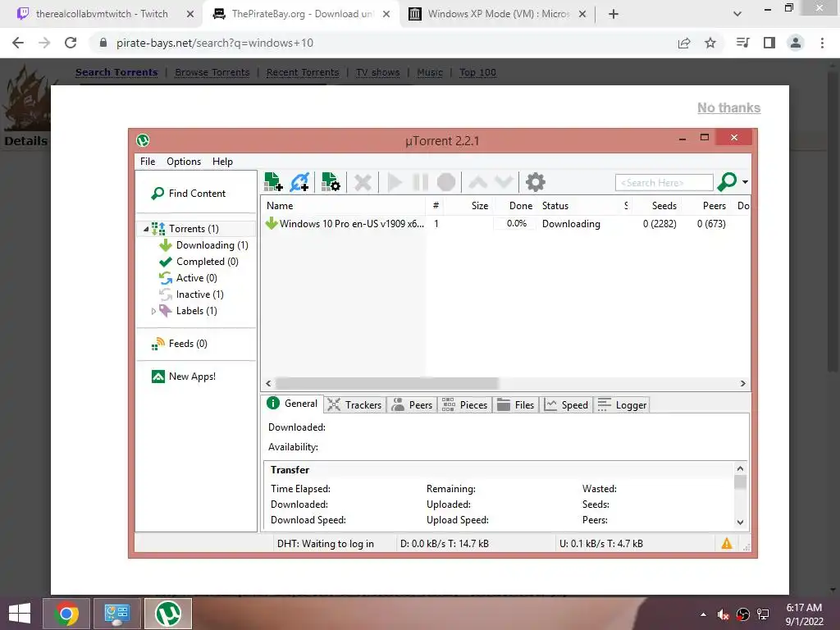Switch to the Trackers tab
This screenshot has height=630, width=840.
pyautogui.click(x=354, y=405)
